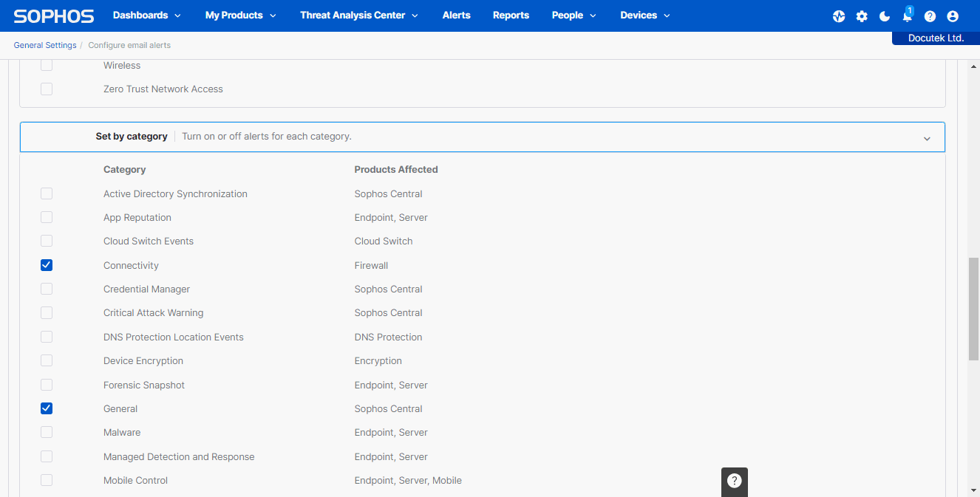This screenshot has height=497, width=980.
Task: Click Endpoint, Server in the Forensic Snapshot row
Action: 391,385
